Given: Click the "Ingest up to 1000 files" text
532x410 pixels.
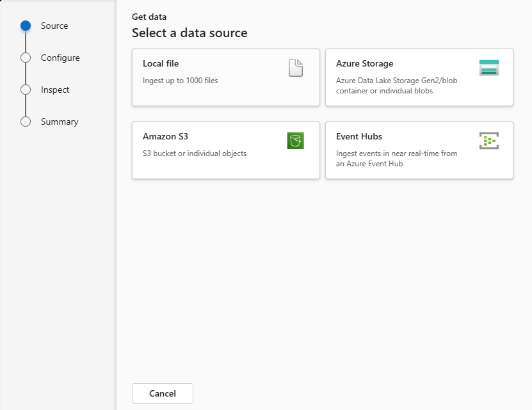Looking at the screenshot, I should [x=180, y=81].
